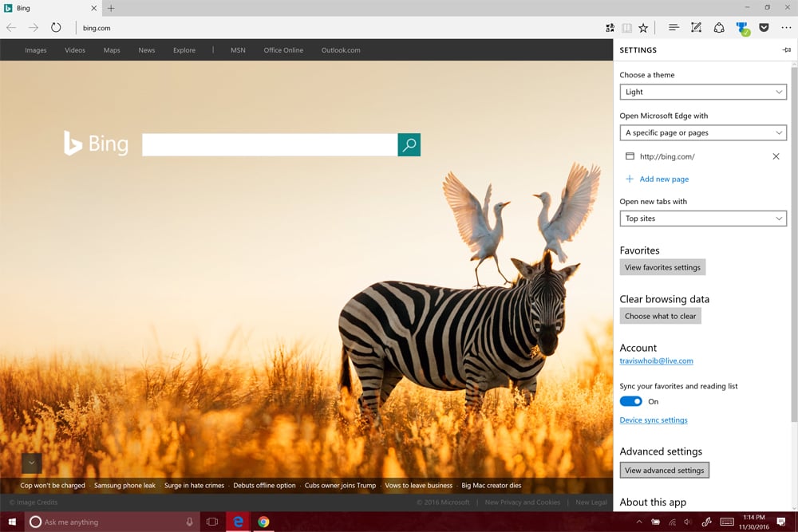Open the Reading view icon
The image size is (798, 532).
pyautogui.click(x=627, y=27)
